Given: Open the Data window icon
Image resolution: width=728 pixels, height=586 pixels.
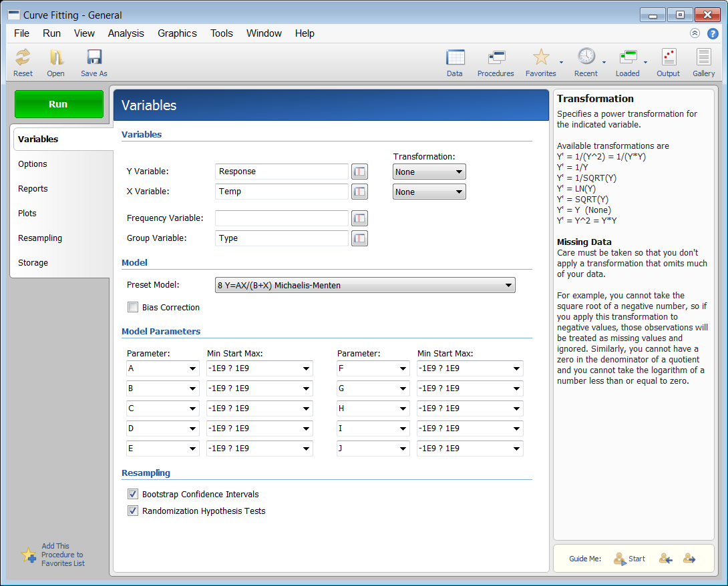Looking at the screenshot, I should [x=455, y=57].
